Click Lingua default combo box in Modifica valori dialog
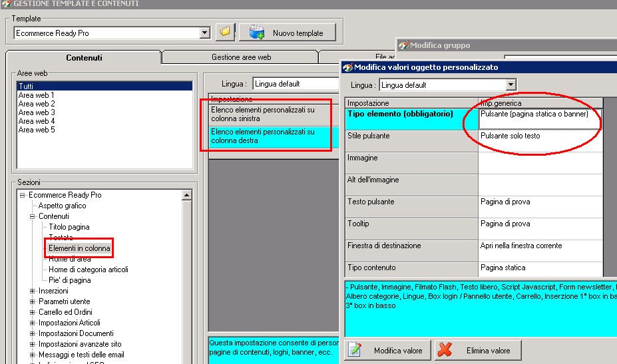This screenshot has height=364, width=617. click(447, 85)
